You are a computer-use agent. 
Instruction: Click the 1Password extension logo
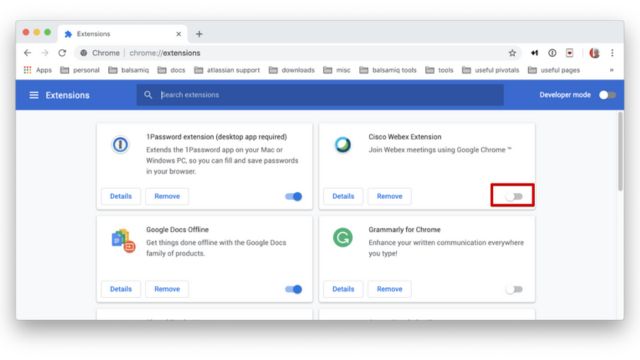pos(120,144)
